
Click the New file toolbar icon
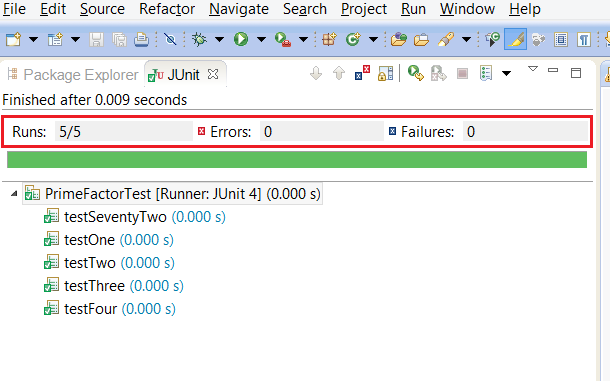[13, 39]
